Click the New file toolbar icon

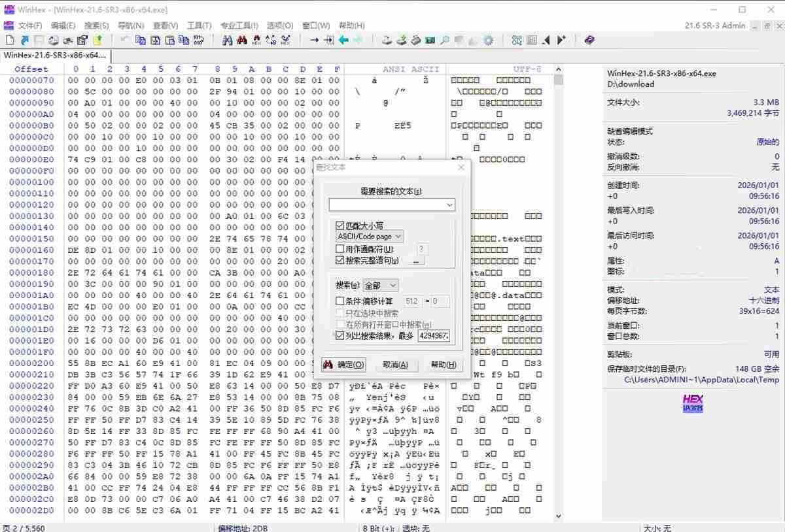pos(10,40)
